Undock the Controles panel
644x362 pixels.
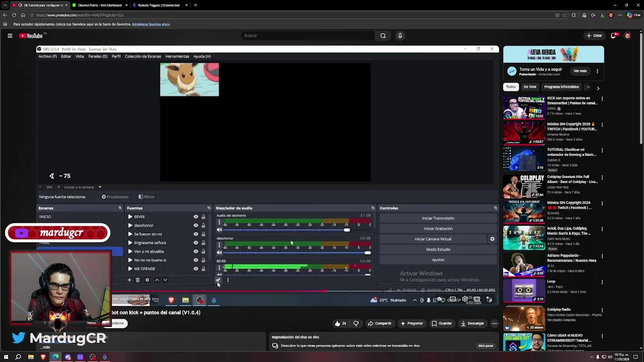[495, 208]
